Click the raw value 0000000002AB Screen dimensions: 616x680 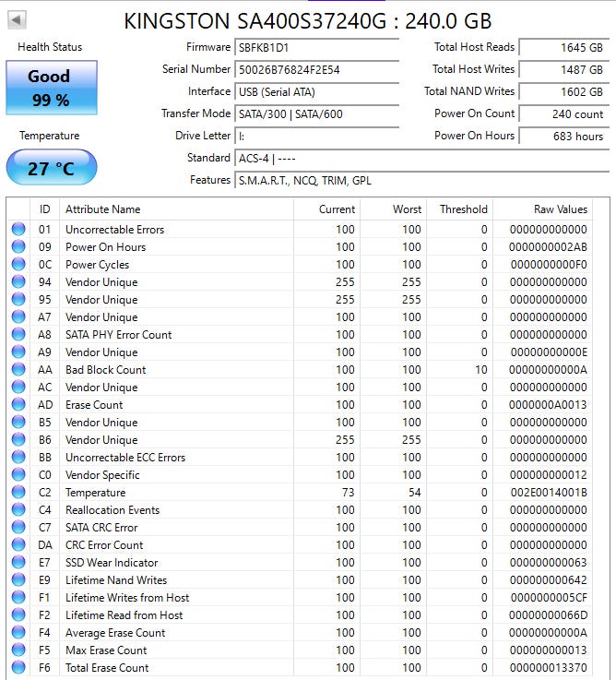click(548, 246)
